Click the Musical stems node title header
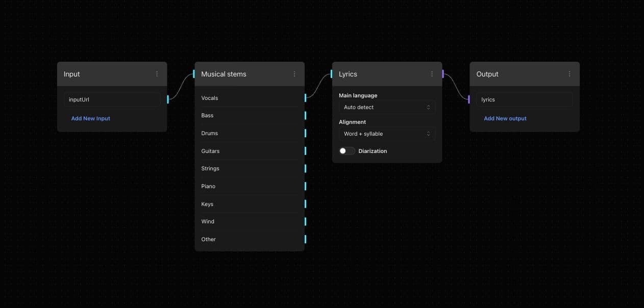 [240, 74]
